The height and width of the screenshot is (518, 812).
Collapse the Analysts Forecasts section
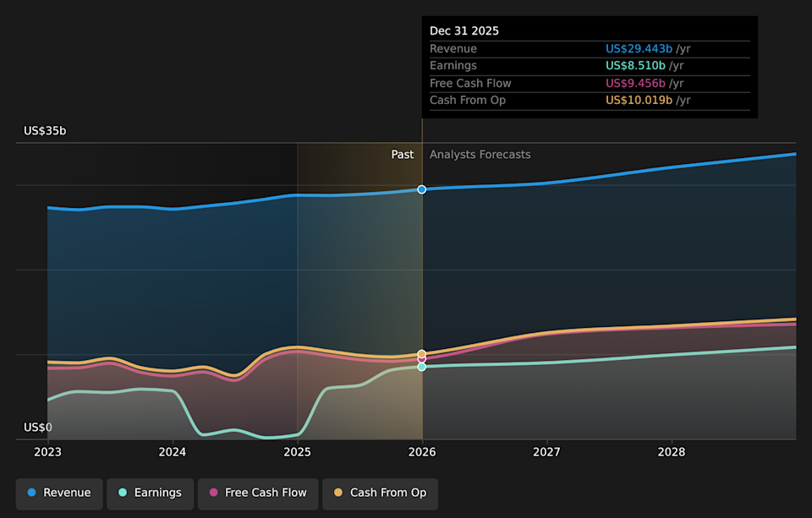click(480, 155)
